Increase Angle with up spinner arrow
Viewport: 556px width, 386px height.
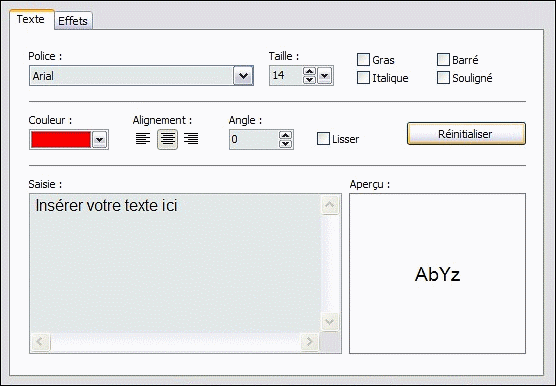pyautogui.click(x=285, y=135)
